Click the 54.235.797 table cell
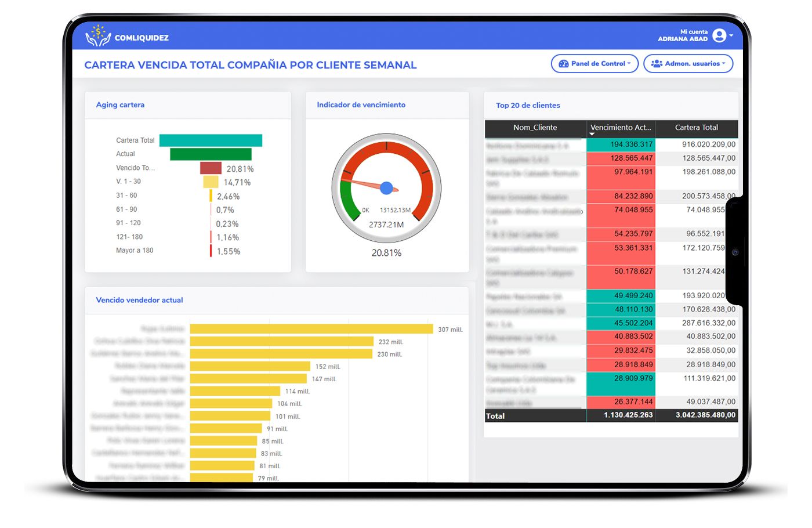 621,234
